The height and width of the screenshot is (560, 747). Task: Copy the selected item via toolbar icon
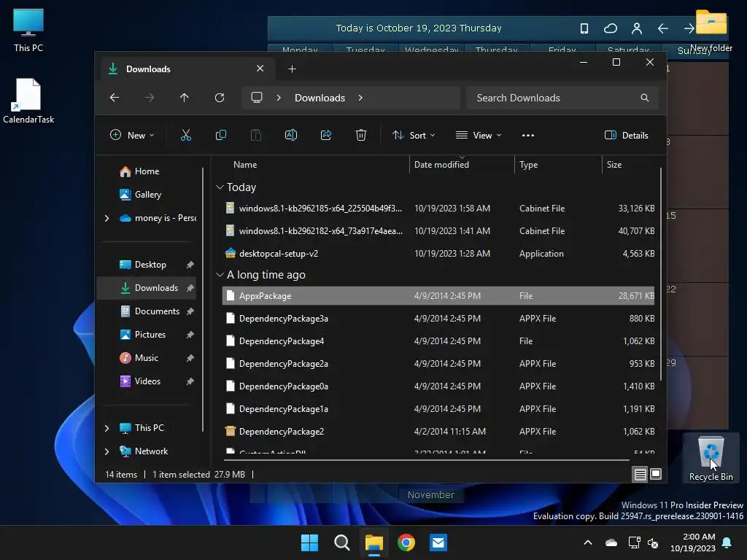[220, 135]
